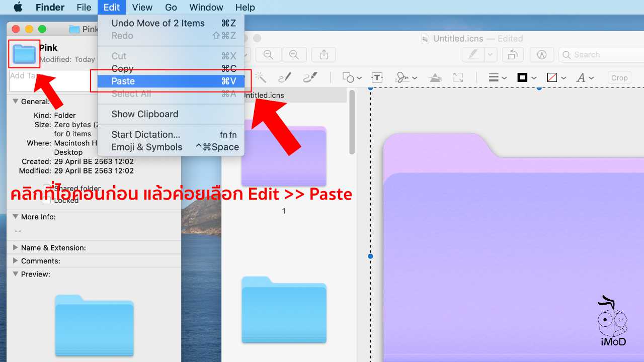Click the Crop button
Screen dimensions: 644x362
pos(619,77)
